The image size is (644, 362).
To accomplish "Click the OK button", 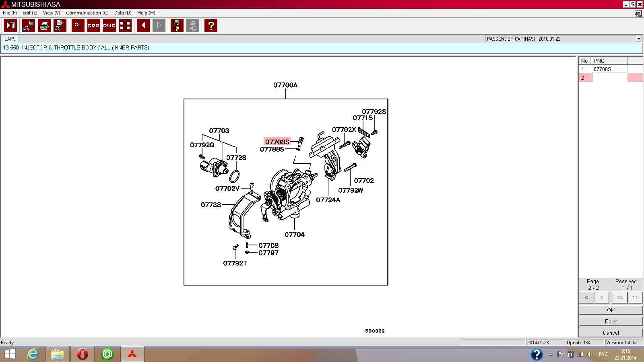I will pyautogui.click(x=611, y=310).
